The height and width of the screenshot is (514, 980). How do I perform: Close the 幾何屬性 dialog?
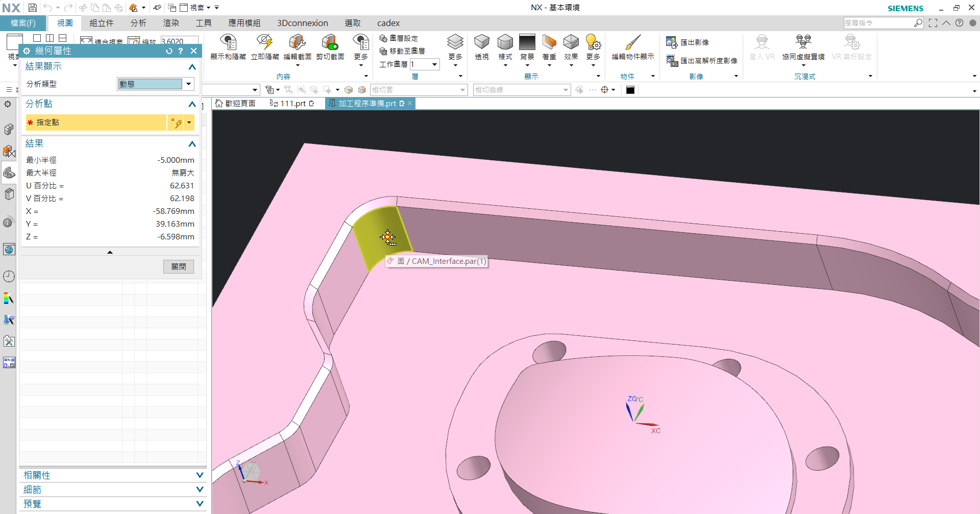pyautogui.click(x=193, y=51)
